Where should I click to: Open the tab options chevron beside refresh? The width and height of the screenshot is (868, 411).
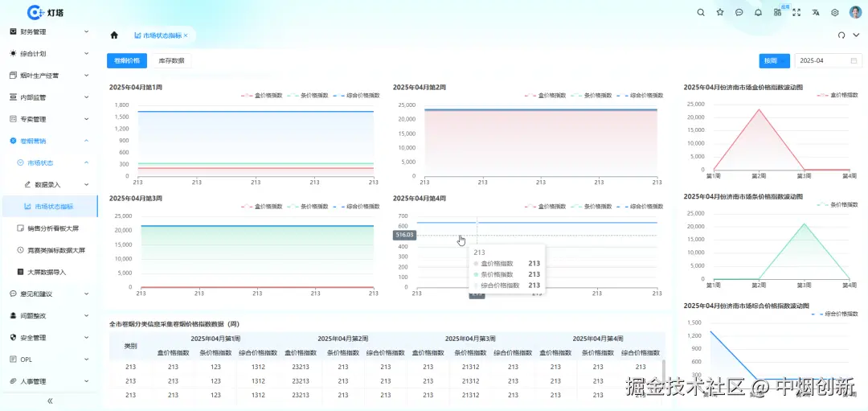tap(856, 35)
